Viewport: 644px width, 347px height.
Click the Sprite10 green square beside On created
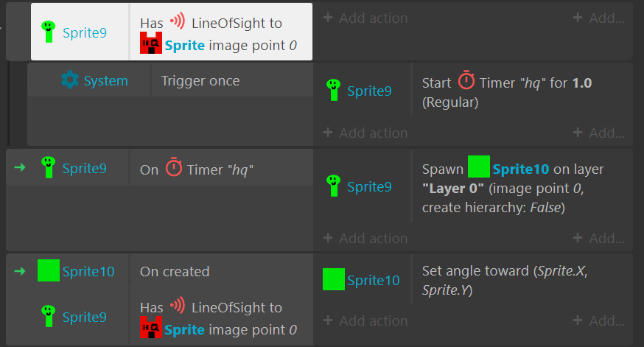(49, 270)
